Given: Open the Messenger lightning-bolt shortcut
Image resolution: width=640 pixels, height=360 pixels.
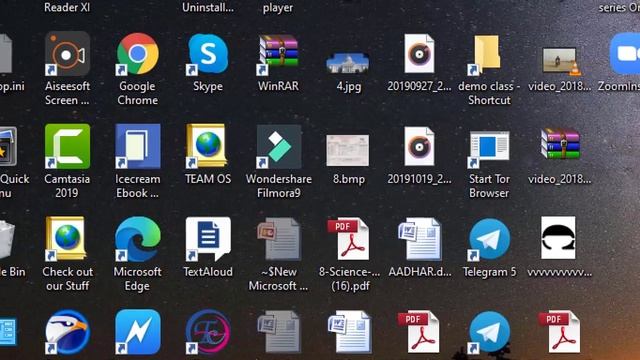Looking at the screenshot, I should [x=138, y=332].
